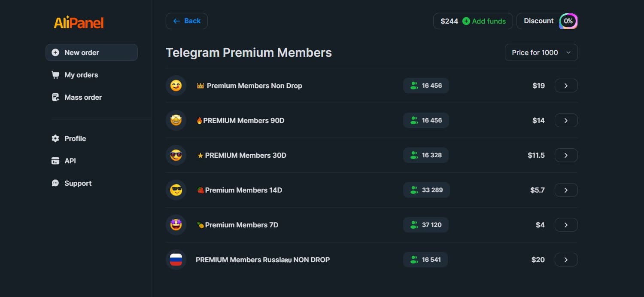Click the 0% discount progress badge

(568, 21)
